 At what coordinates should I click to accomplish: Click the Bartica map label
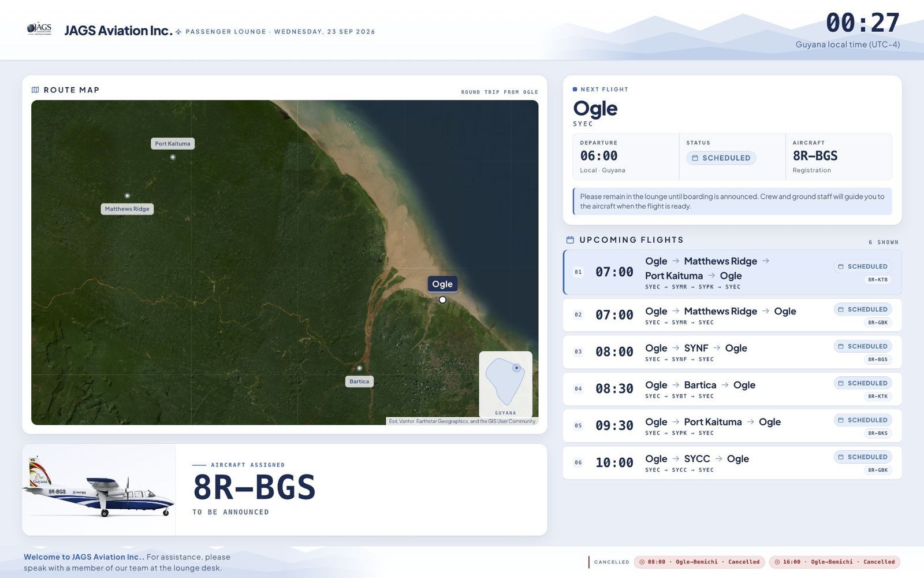coord(359,381)
